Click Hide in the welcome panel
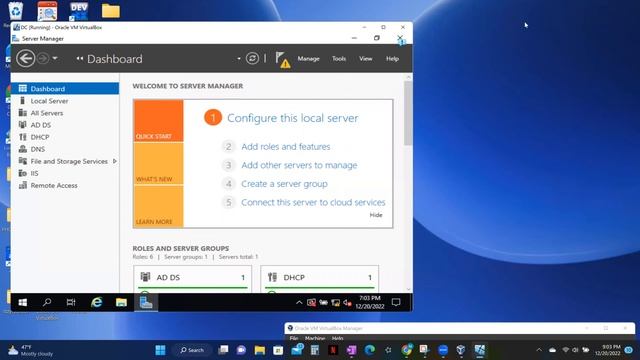Viewport: 640px width, 360px height. pos(376,215)
